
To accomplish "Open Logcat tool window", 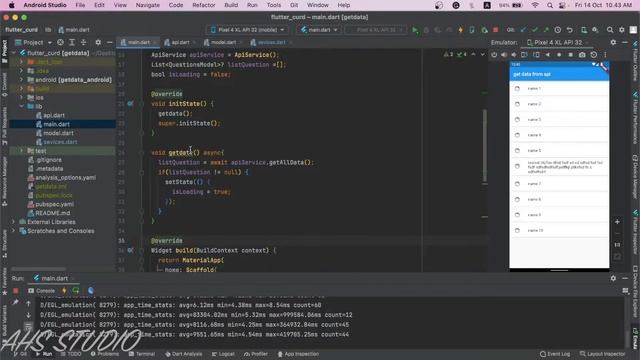I will click(223, 354).
